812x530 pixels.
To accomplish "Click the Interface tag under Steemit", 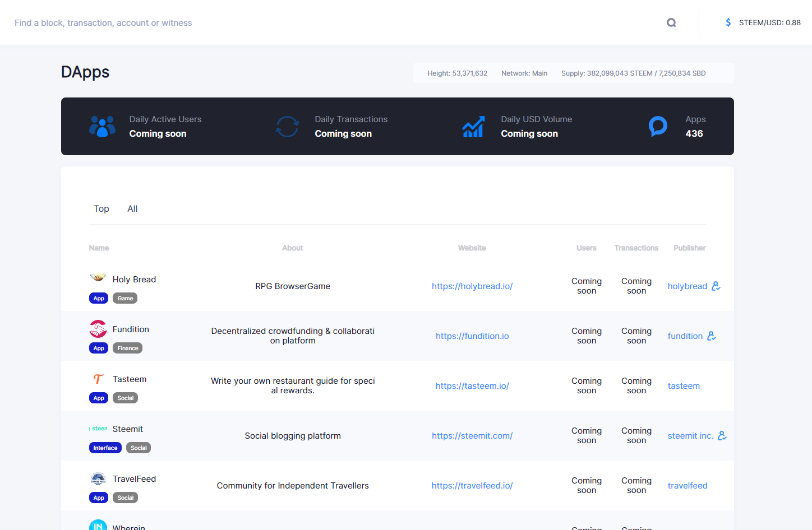I will pos(105,448).
